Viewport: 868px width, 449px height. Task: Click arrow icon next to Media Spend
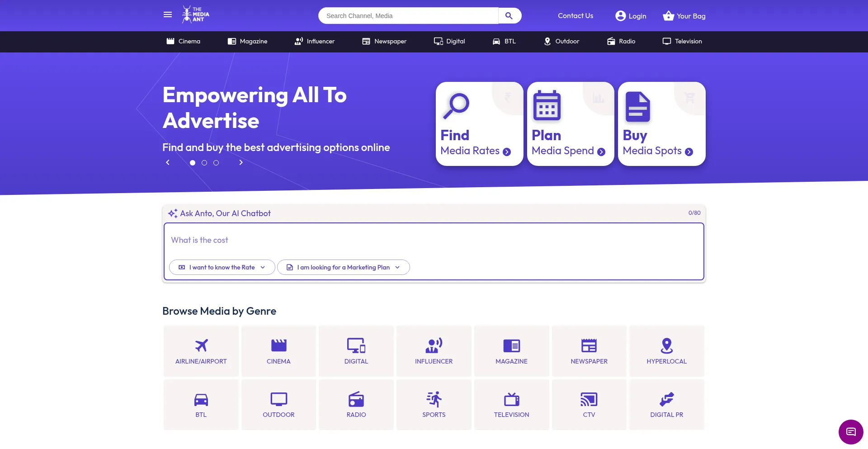coord(601,152)
